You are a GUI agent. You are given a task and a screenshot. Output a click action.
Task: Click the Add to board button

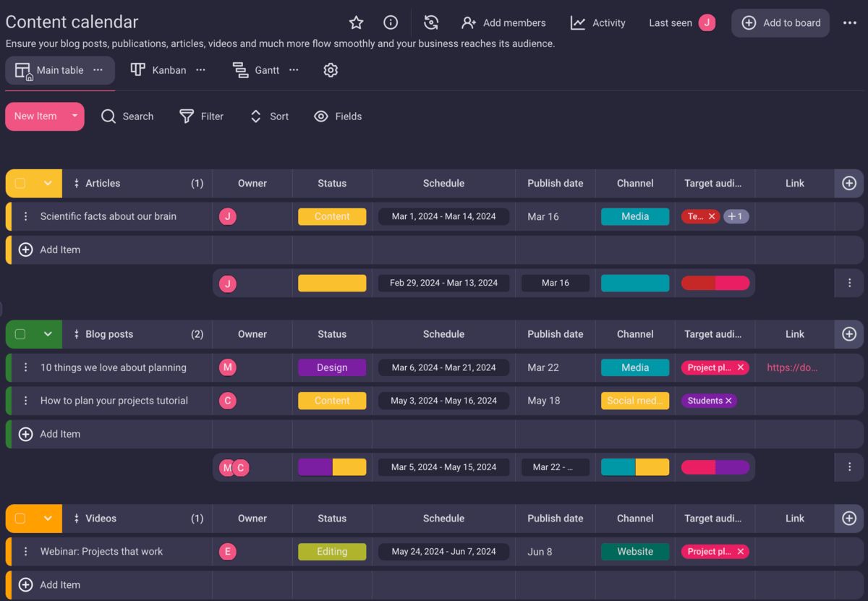[780, 22]
